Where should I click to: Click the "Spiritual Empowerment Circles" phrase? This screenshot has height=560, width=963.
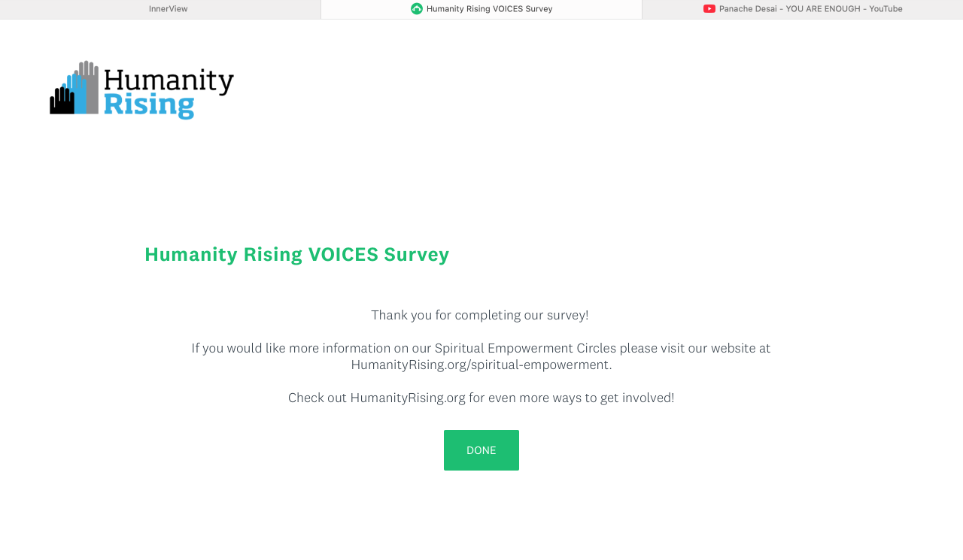pyautogui.click(x=525, y=348)
